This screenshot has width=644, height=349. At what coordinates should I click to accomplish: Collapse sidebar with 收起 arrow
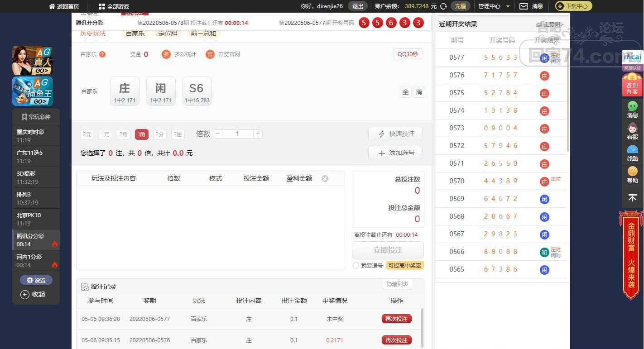point(33,294)
